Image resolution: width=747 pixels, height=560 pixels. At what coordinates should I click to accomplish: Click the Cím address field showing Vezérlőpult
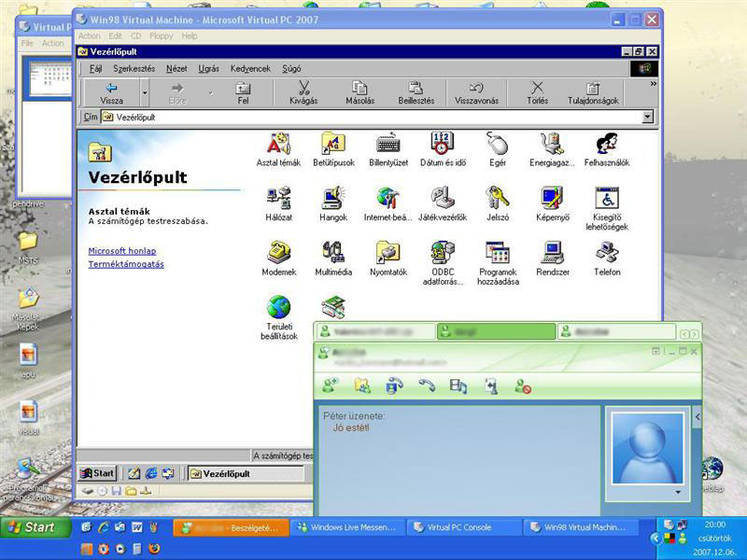click(x=372, y=117)
